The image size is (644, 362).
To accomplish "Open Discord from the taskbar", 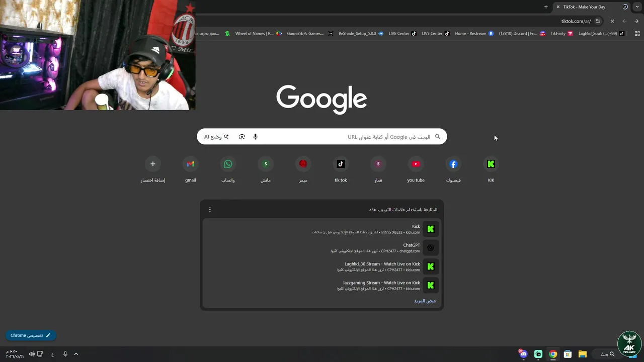I will click(523, 354).
